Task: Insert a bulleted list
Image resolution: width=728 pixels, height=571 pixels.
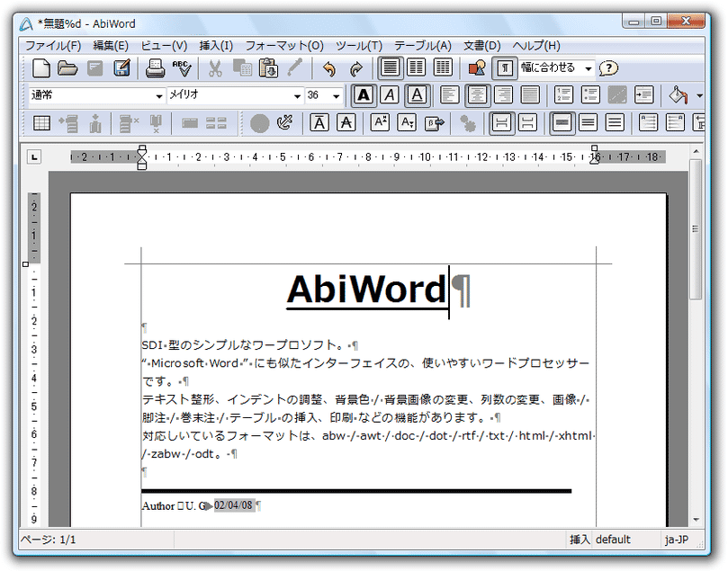Action: pos(590,95)
